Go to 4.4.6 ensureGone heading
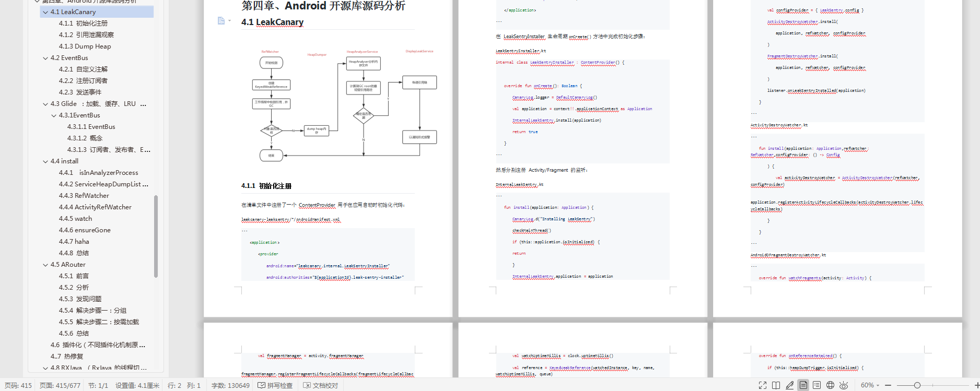 click(x=85, y=230)
